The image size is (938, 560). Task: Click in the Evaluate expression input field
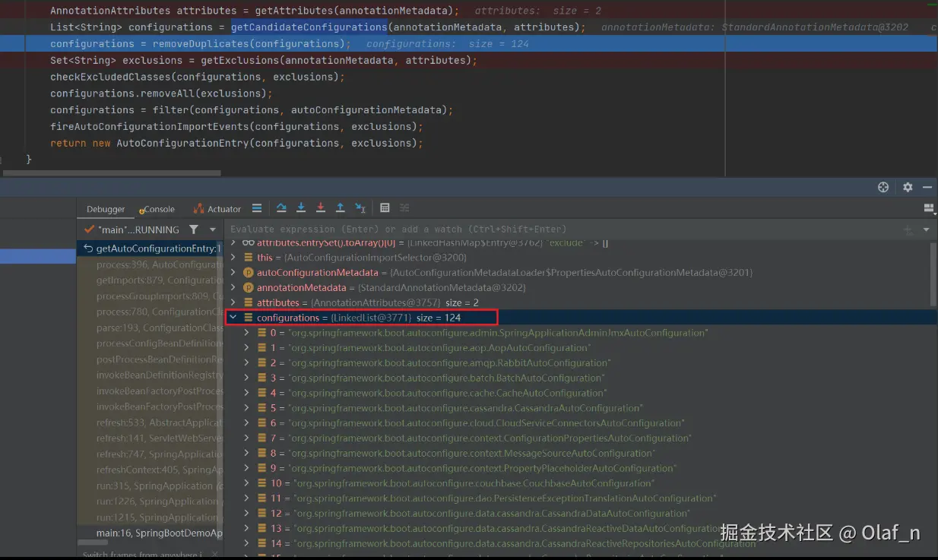[x=562, y=229]
